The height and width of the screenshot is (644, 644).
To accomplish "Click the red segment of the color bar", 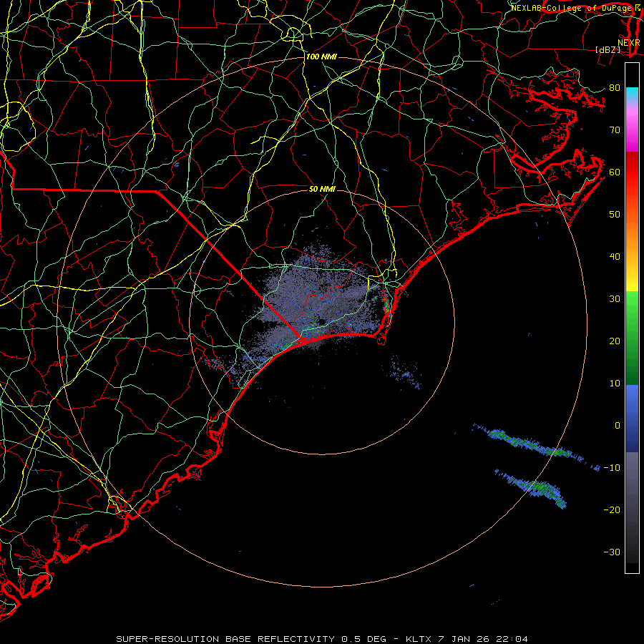I will pyautogui.click(x=632, y=172).
